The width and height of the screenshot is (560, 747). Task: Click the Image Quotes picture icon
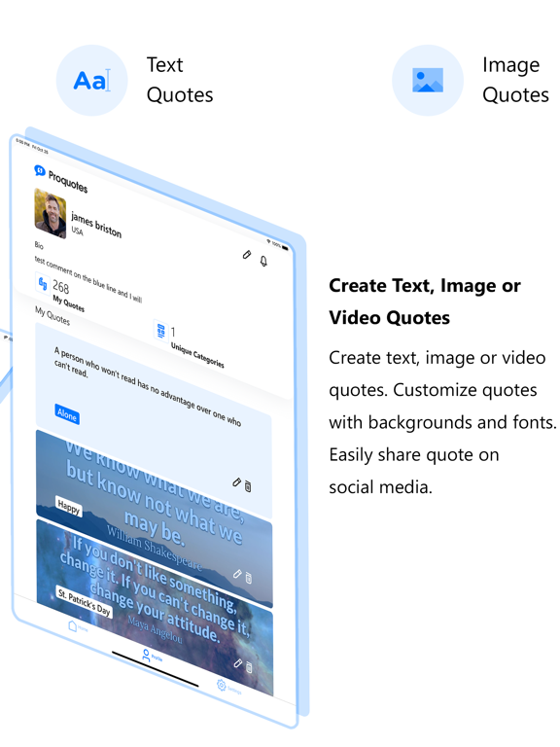[427, 81]
